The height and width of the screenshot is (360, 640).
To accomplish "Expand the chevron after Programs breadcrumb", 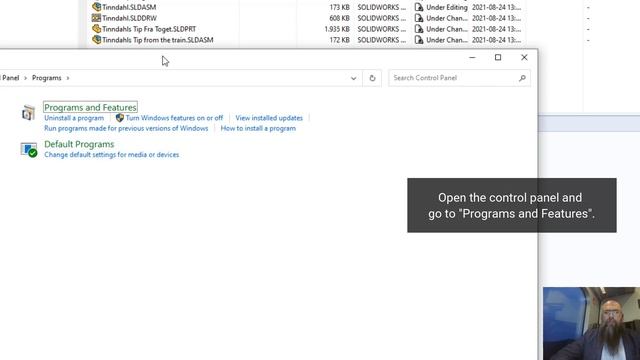I will (68, 78).
